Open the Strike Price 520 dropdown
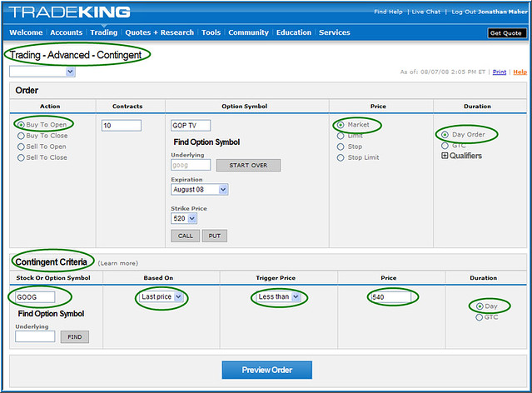The width and height of the screenshot is (532, 393). pyautogui.click(x=183, y=218)
